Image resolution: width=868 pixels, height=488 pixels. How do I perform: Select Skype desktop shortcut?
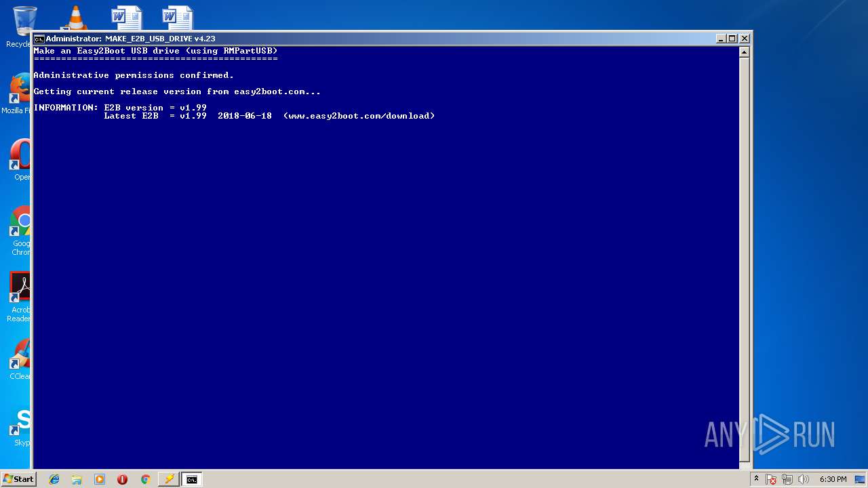pos(20,427)
